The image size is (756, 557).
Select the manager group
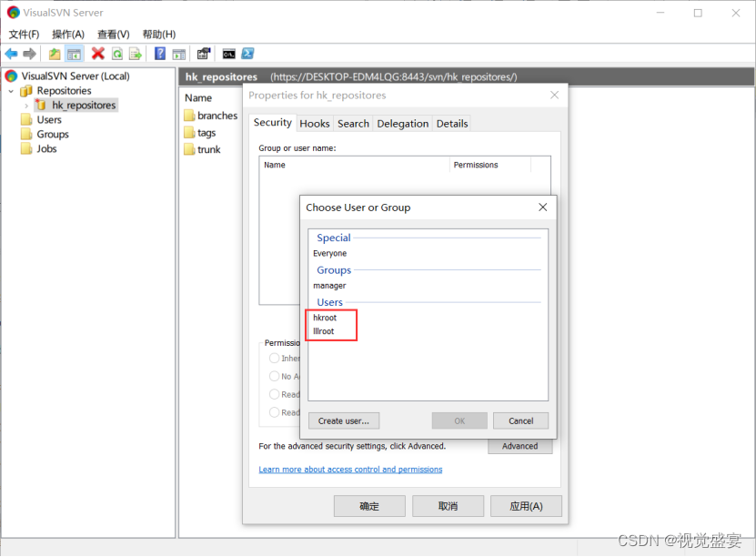pos(330,286)
